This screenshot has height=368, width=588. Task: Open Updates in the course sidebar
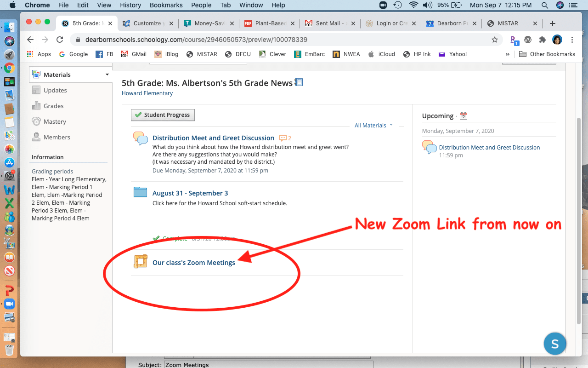[x=55, y=90]
